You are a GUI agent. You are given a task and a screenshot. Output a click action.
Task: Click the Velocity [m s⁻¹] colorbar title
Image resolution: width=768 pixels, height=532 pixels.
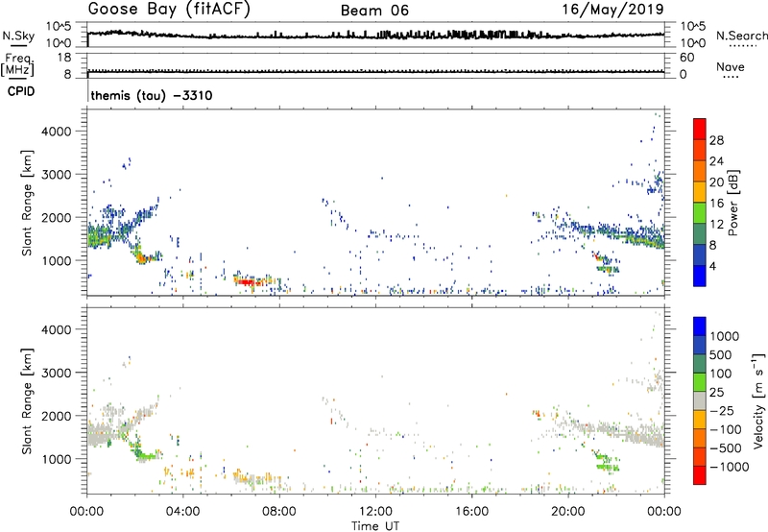pos(758,400)
